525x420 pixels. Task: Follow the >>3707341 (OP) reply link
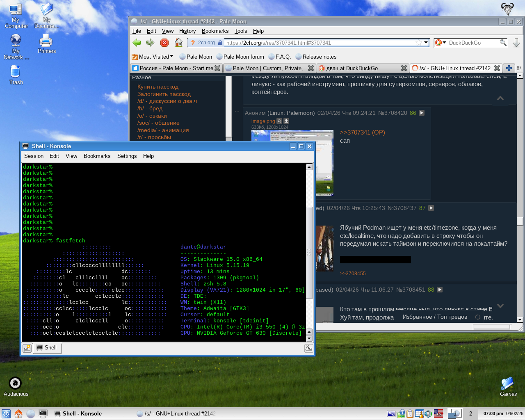pos(363,132)
